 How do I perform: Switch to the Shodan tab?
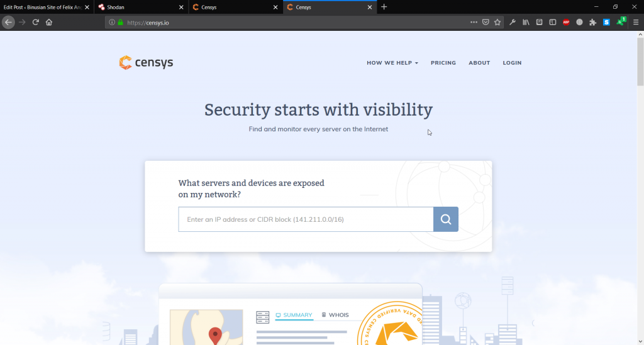[x=138, y=7]
